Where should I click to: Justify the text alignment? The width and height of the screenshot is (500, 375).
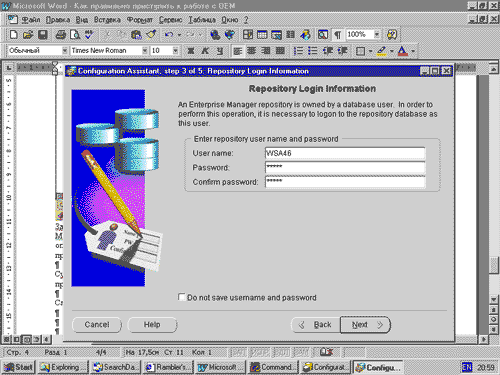(280, 51)
